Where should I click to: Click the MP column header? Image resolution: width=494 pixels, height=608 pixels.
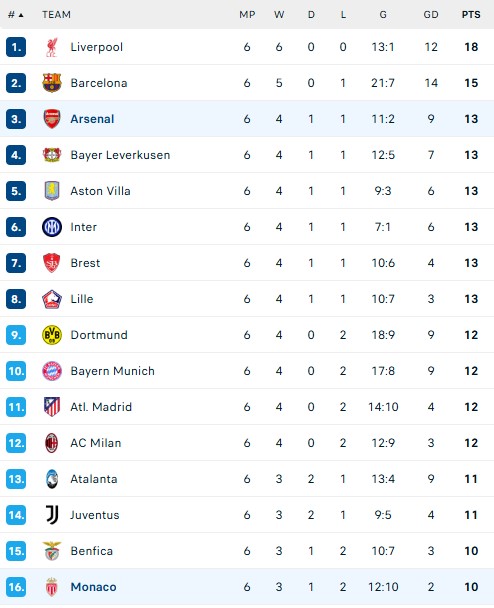(247, 15)
